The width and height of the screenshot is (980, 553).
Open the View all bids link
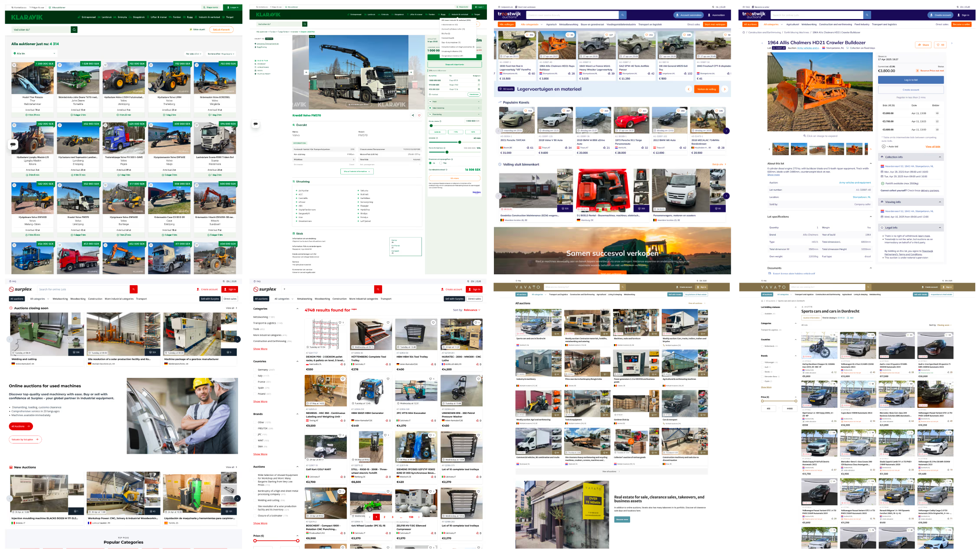pyautogui.click(x=933, y=146)
